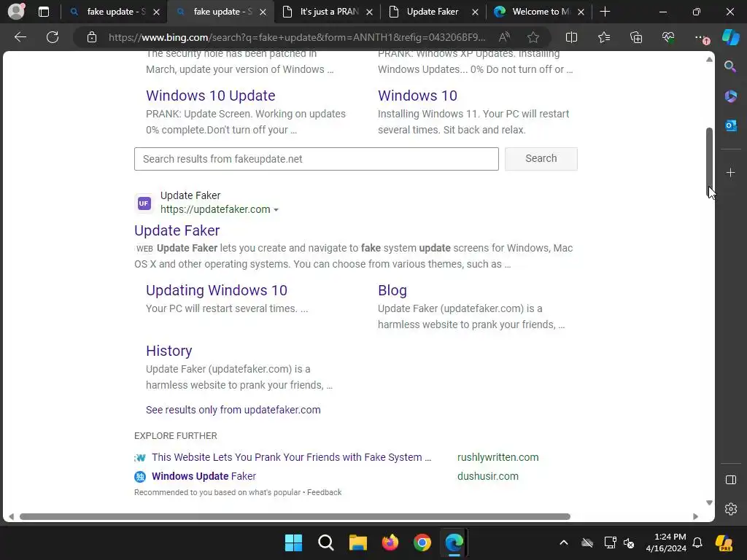Open sidebar Search icon
Image resolution: width=747 pixels, height=560 pixels.
[x=730, y=66]
